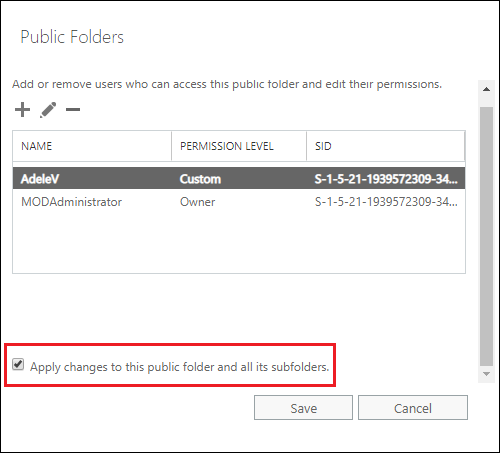This screenshot has width=500, height=453.
Task: Click AdeleV's SID value
Action: click(386, 179)
